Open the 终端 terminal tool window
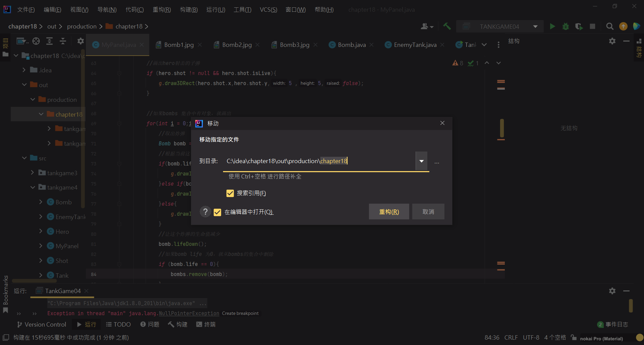The height and width of the screenshot is (345, 644). point(206,324)
